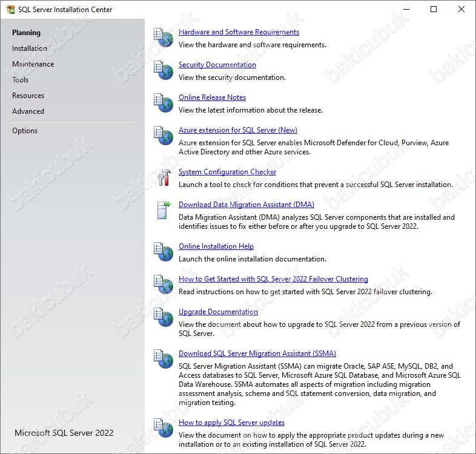Click the Failover Clustering globe icon
The height and width of the screenshot is (454, 476).
point(164,285)
